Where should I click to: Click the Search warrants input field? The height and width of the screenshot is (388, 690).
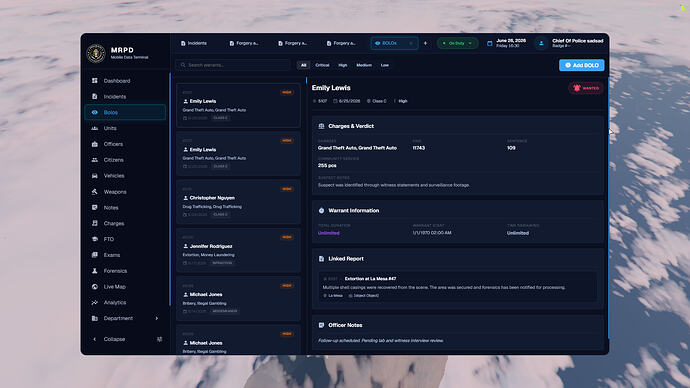click(x=233, y=65)
